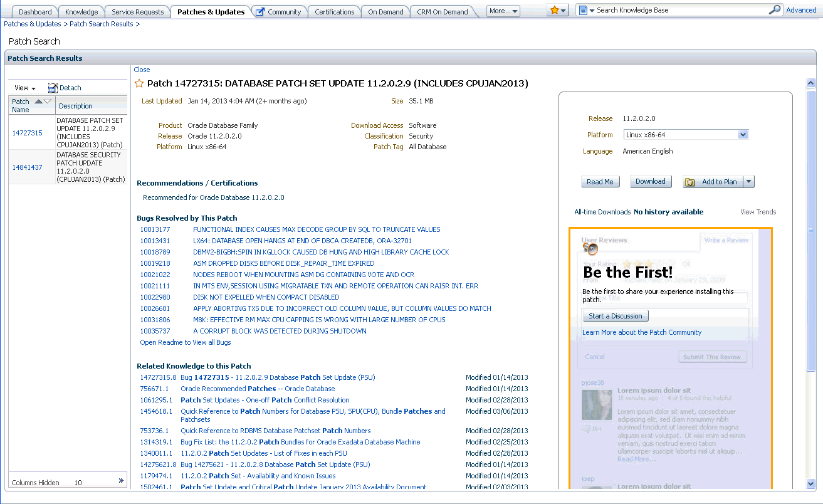
Task: Click the search source document icon dropdown
Action: coord(586,11)
